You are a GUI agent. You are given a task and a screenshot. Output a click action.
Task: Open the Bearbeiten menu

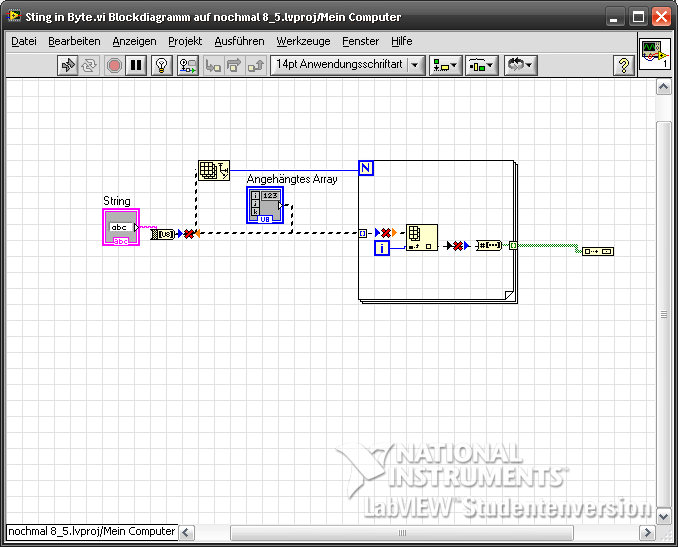coord(74,41)
